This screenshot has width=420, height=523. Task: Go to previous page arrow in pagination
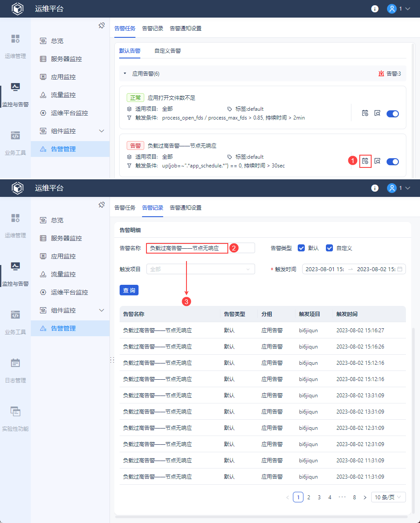(x=288, y=497)
